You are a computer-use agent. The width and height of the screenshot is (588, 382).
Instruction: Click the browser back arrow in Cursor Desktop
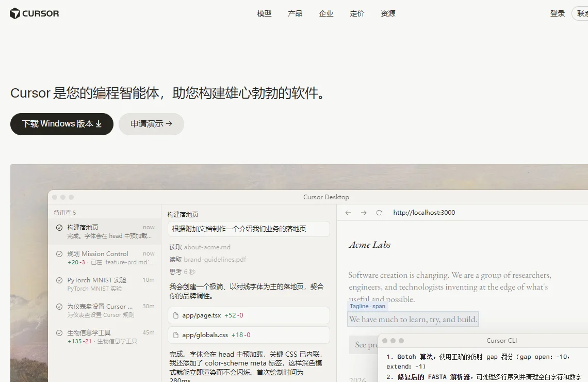pos(348,212)
